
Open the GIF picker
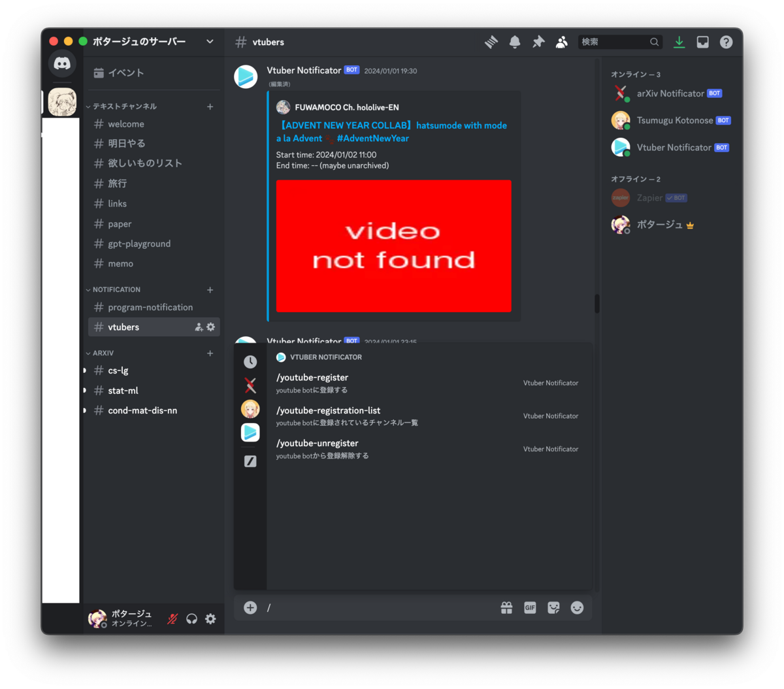click(530, 607)
